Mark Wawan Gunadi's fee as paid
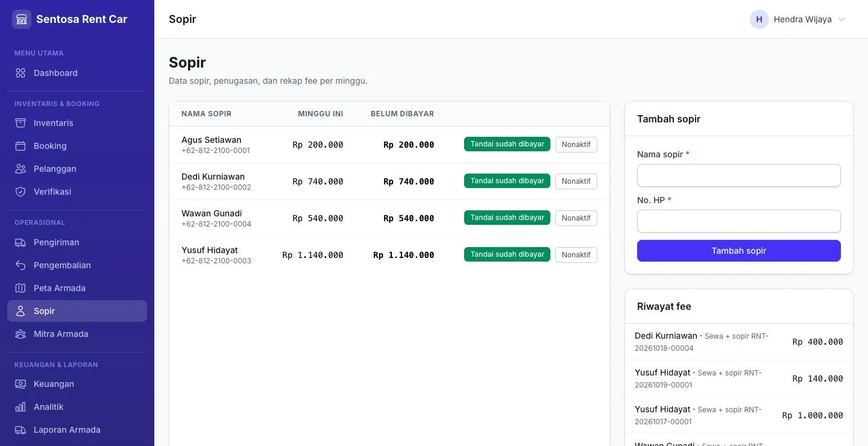The image size is (868, 446). [x=507, y=218]
